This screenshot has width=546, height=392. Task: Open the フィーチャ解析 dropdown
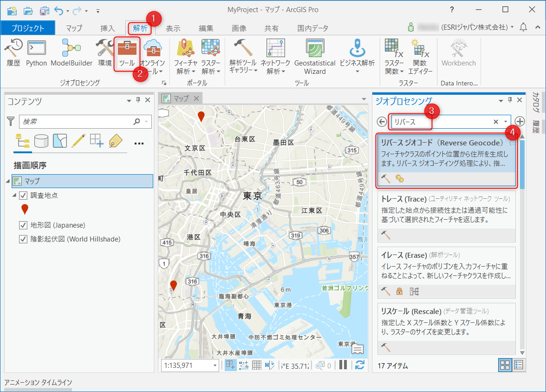[185, 57]
